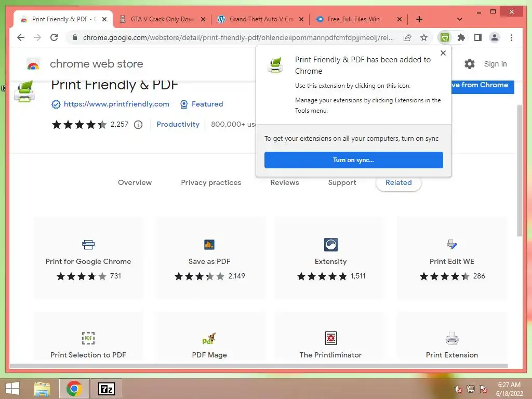The image size is (532, 399).
Task: Click the muted volume tray icon
Action: click(458, 389)
